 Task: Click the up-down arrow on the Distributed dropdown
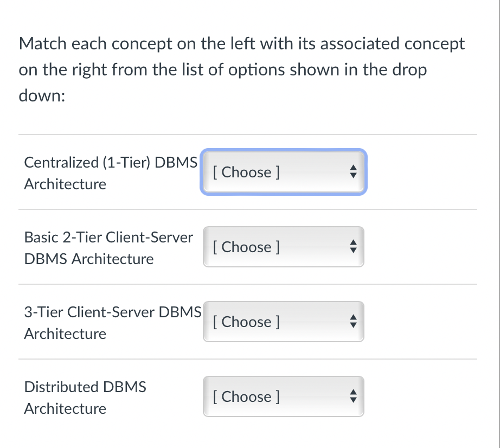[x=353, y=396]
